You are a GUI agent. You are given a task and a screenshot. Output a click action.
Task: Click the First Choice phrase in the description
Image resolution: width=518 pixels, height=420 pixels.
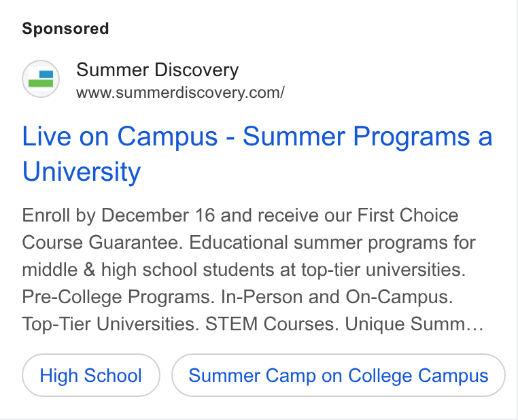click(408, 215)
